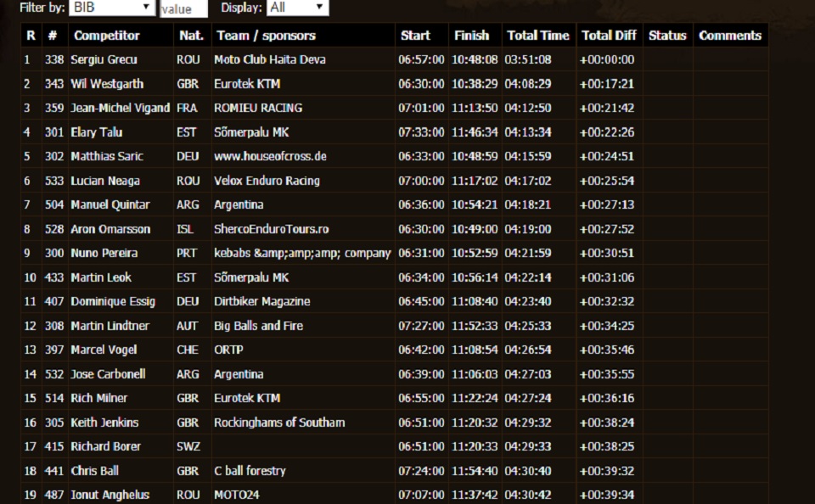Sort by Team / sponsors column header
The height and width of the screenshot is (504, 815).
pyautogui.click(x=266, y=36)
